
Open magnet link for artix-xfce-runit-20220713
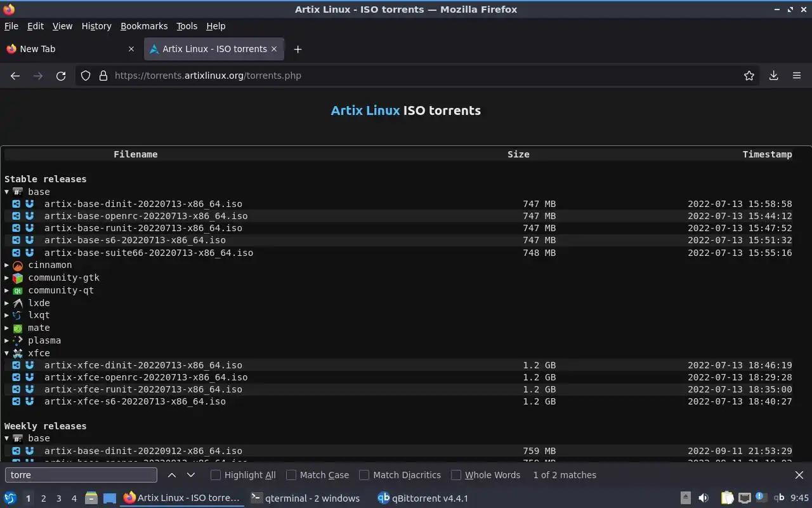[29, 389]
